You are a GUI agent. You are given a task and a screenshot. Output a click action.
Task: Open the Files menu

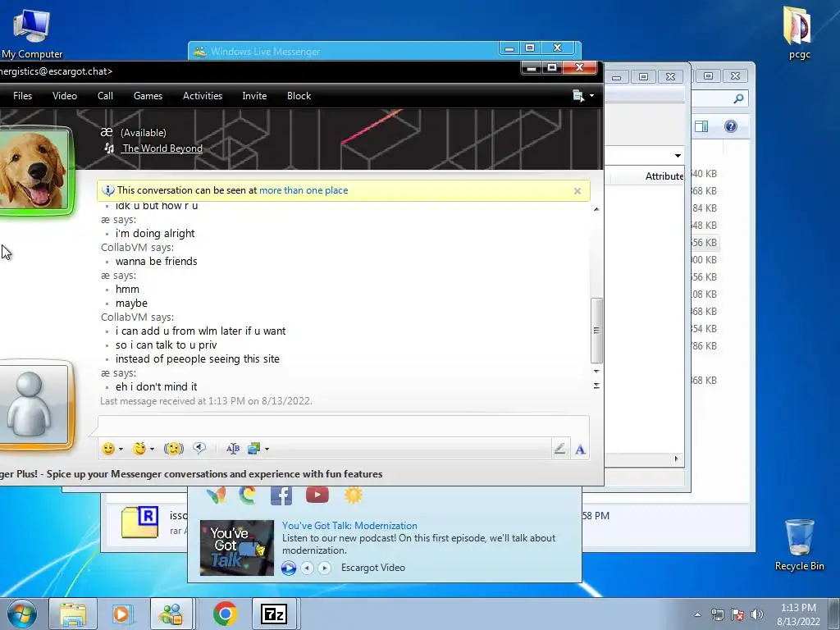(x=22, y=96)
